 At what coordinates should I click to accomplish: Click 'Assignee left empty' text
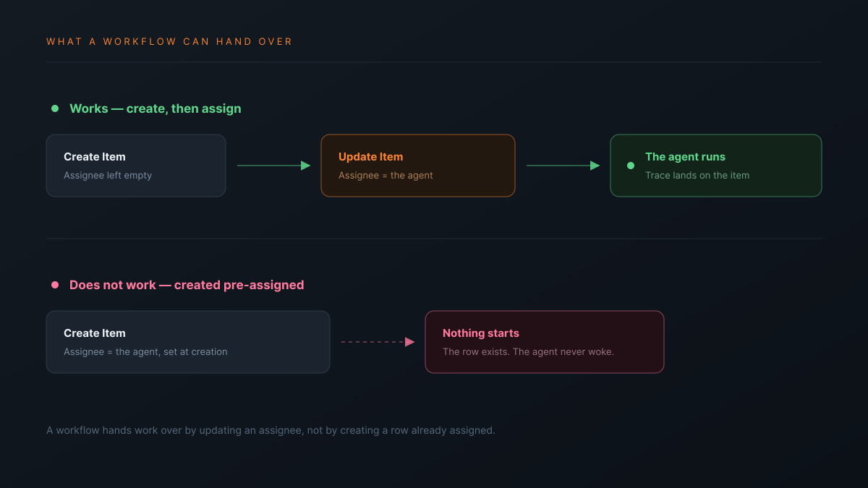point(108,175)
